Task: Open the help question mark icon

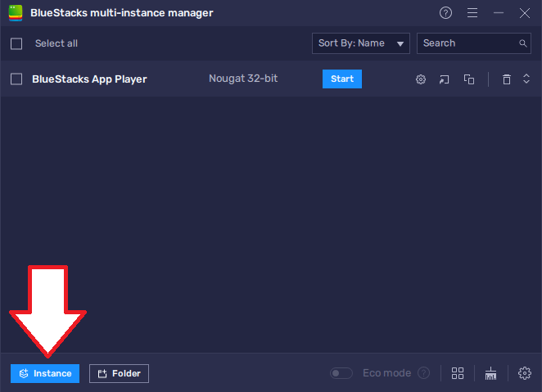Action: click(x=445, y=13)
